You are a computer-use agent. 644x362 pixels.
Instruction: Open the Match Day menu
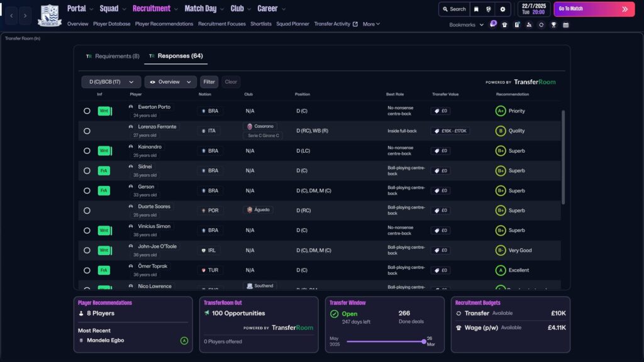point(204,9)
